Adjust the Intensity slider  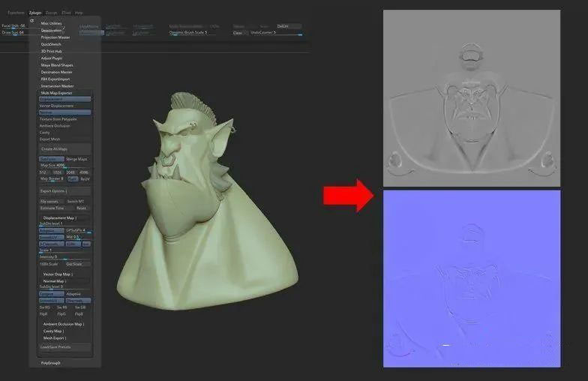64,257
